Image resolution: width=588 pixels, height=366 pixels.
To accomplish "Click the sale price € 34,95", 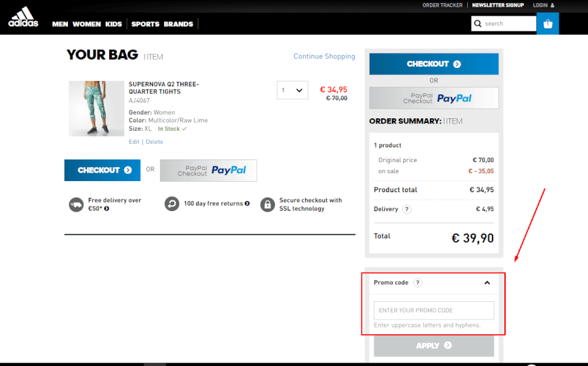I will tap(333, 90).
